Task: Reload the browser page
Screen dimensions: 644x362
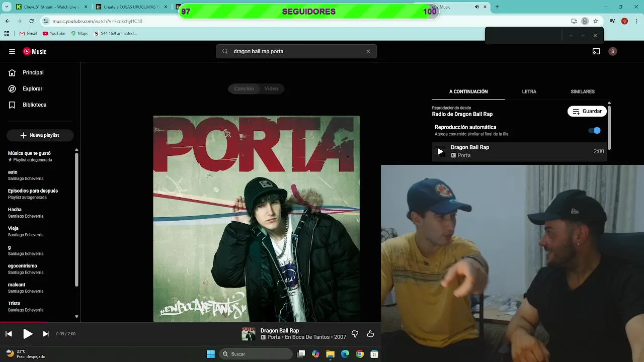Action: pos(31,21)
